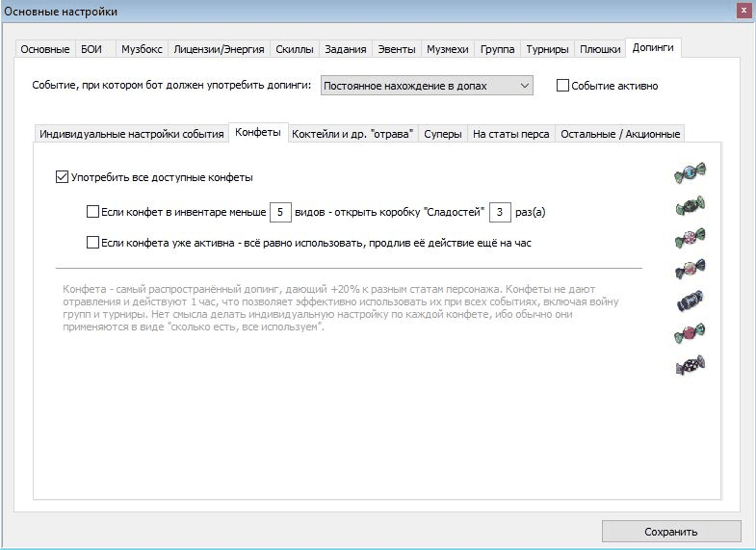Open the 'Музбокс' tab
Image resolution: width=756 pixels, height=550 pixels.
coord(142,49)
